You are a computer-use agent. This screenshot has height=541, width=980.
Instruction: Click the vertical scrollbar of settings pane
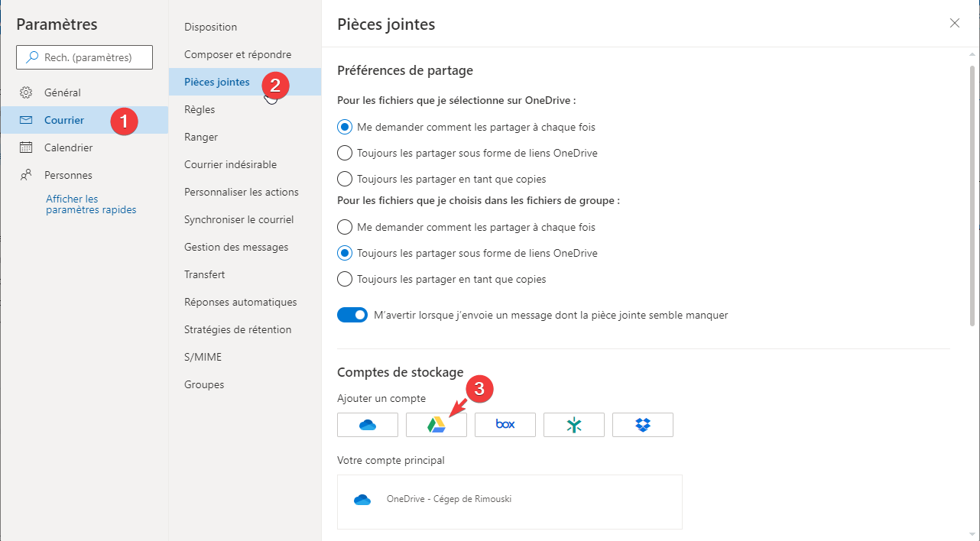click(x=972, y=196)
